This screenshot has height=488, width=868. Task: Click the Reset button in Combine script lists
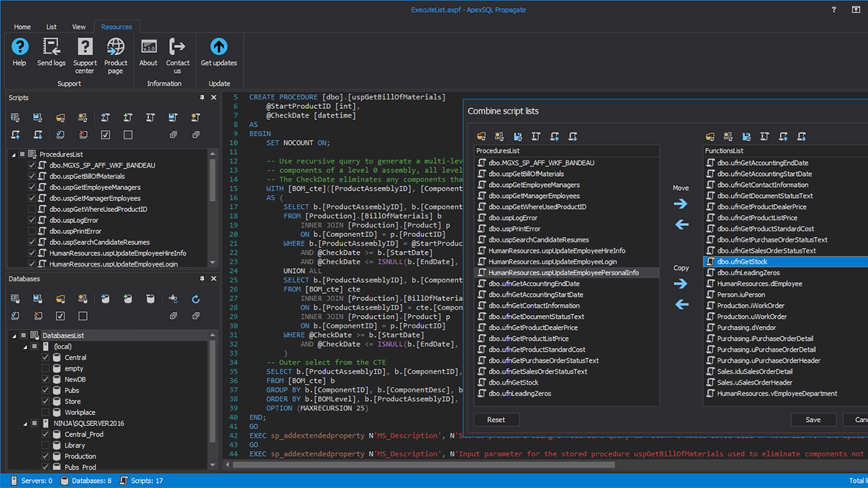496,419
